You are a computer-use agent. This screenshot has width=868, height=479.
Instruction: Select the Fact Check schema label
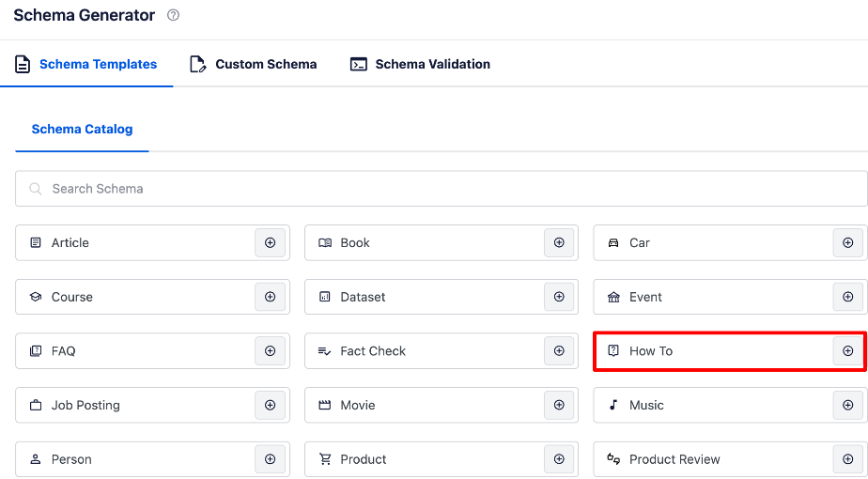(373, 351)
